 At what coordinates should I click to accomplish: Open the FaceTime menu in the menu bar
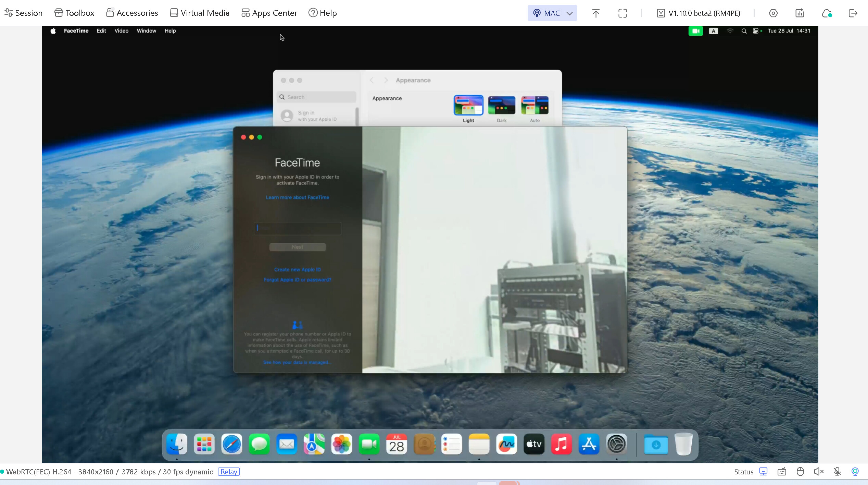tap(76, 31)
